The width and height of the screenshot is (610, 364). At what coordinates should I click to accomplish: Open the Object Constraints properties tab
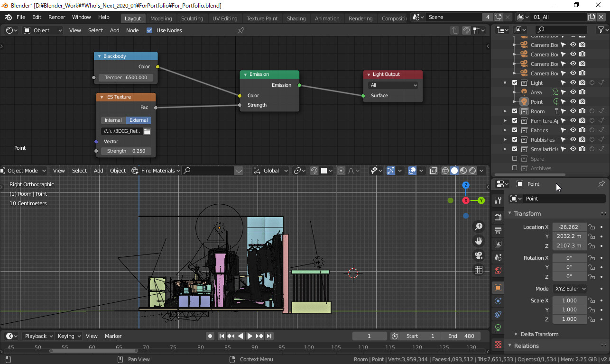click(498, 314)
